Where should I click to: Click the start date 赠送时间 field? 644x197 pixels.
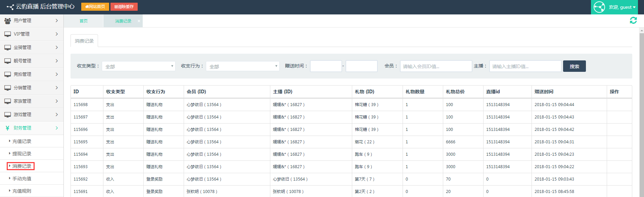click(x=326, y=66)
